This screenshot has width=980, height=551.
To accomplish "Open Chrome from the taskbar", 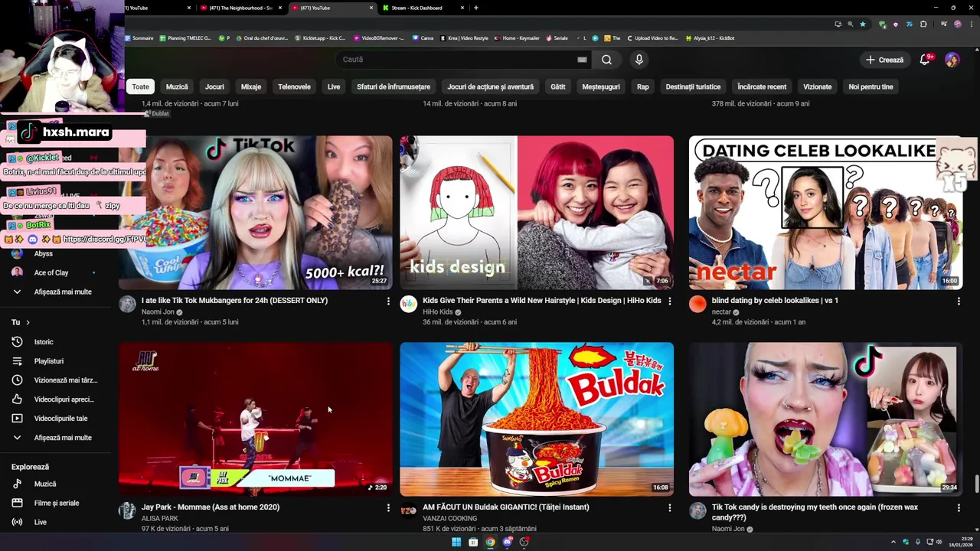I will tap(490, 542).
